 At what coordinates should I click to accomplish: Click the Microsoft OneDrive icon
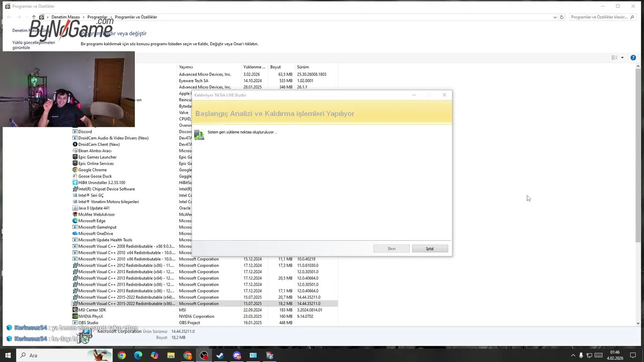click(75, 234)
